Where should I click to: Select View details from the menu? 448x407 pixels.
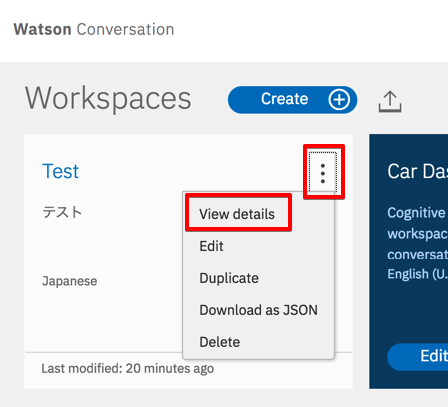point(237,214)
